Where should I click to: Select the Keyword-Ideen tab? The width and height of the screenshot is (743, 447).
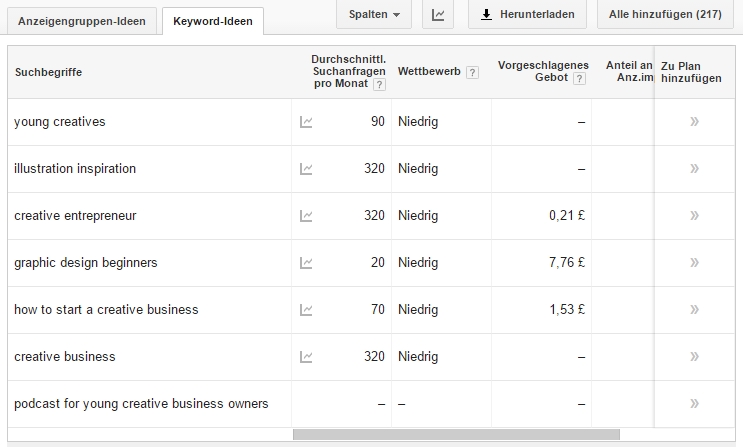(213, 21)
